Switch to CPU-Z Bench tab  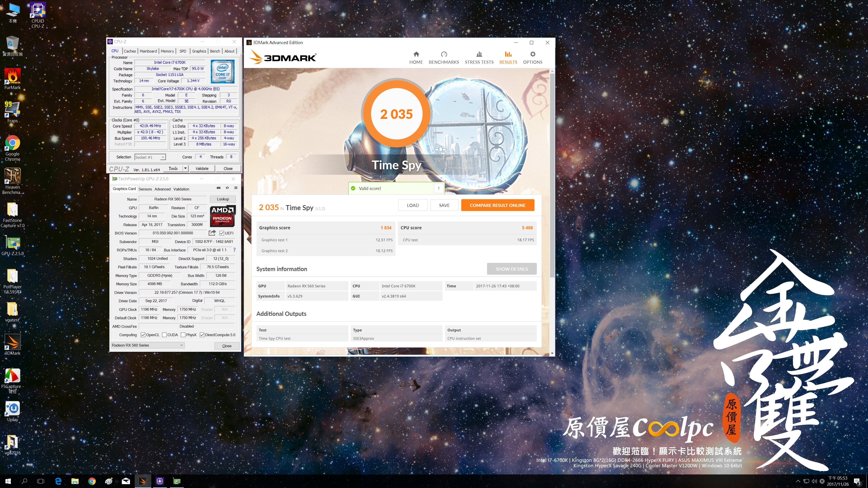coord(215,51)
